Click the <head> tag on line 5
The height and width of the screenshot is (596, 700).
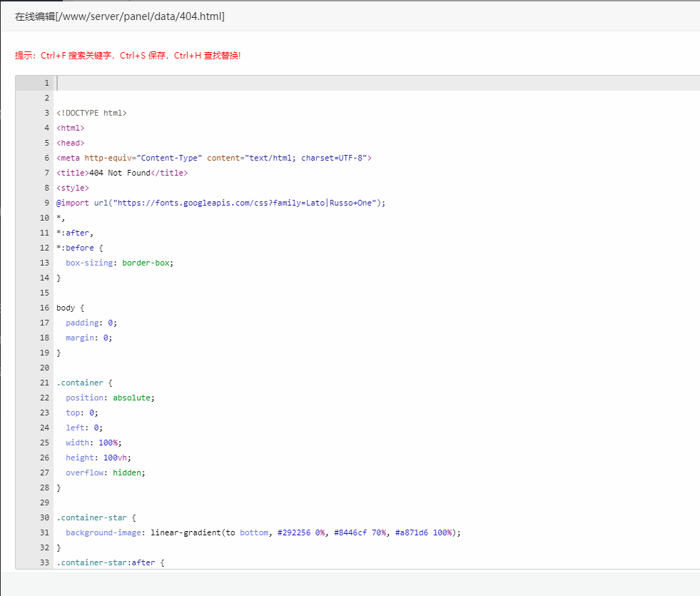tap(70, 143)
